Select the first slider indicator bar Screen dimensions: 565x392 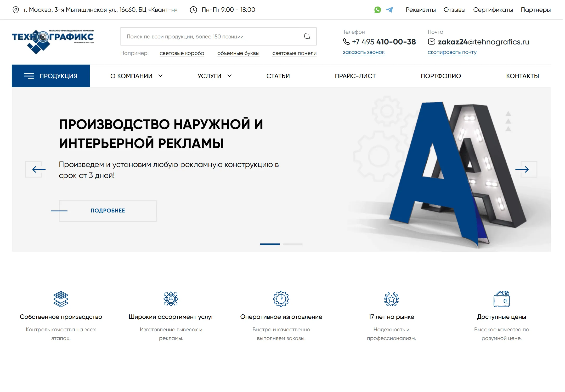(270, 244)
